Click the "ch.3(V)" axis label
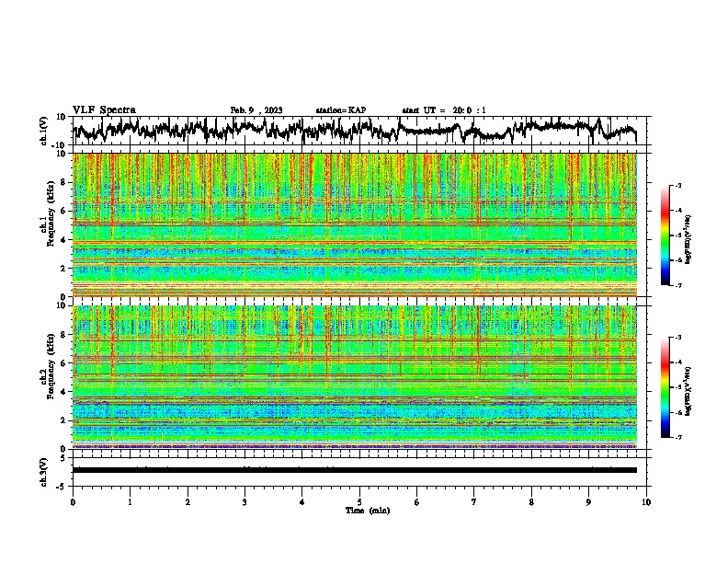Viewport: 728px width, 563px height. [44, 472]
